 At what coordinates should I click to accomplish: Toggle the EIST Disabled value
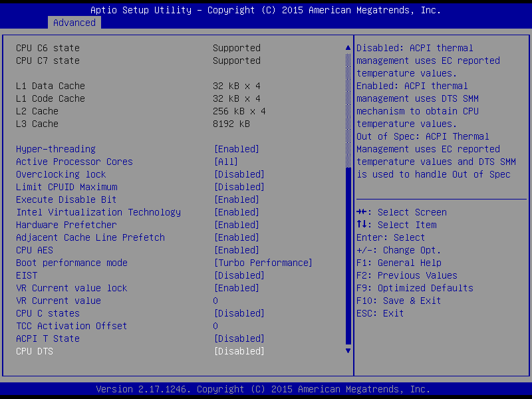coord(239,275)
